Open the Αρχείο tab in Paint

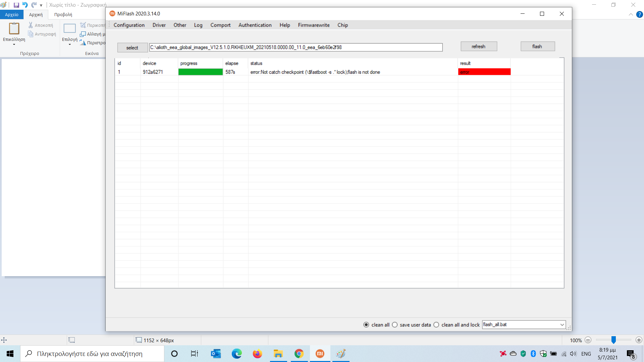pyautogui.click(x=12, y=14)
